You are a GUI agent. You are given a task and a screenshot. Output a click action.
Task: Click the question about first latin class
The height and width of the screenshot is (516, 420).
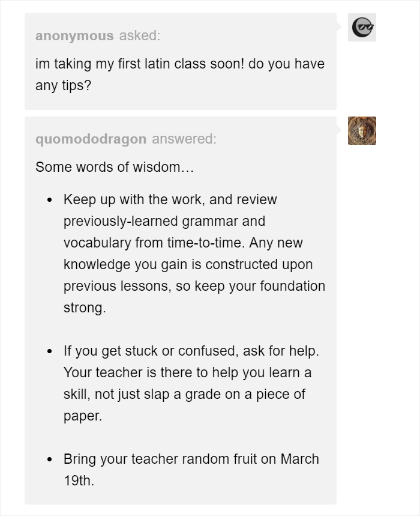coord(180,64)
